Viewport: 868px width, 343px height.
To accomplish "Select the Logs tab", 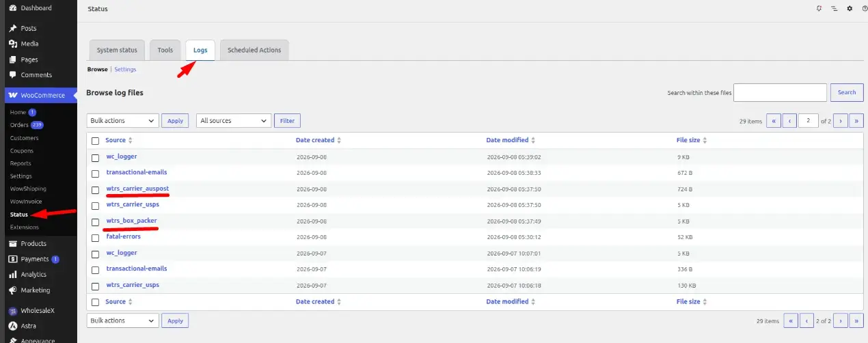I will 200,50.
